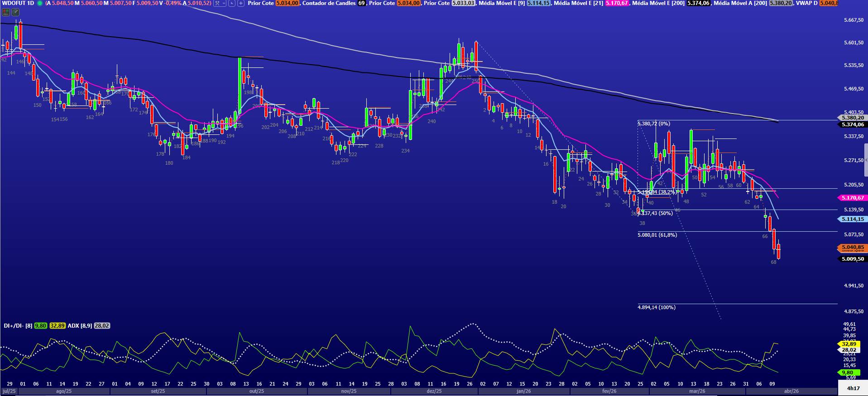
Task: Click the green status dot beside WDOFUT 1D
Action: tap(40, 3)
